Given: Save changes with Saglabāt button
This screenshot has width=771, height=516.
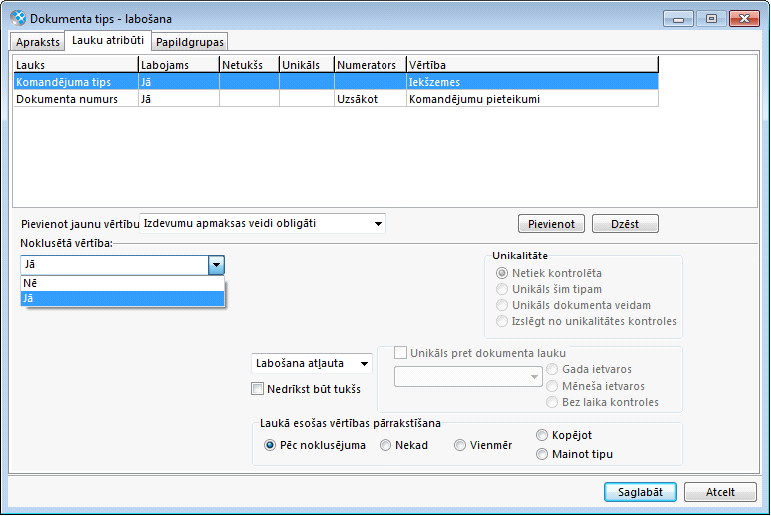Looking at the screenshot, I should 640,492.
